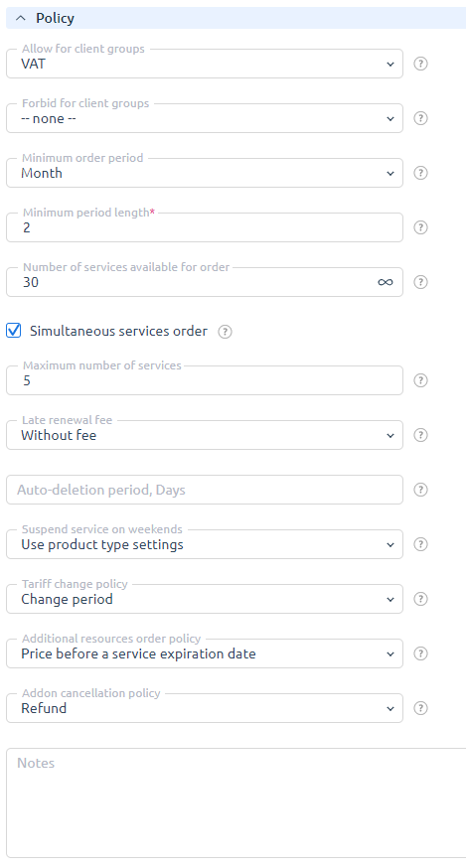
Task: Click inside the Notes text area
Action: [236, 803]
